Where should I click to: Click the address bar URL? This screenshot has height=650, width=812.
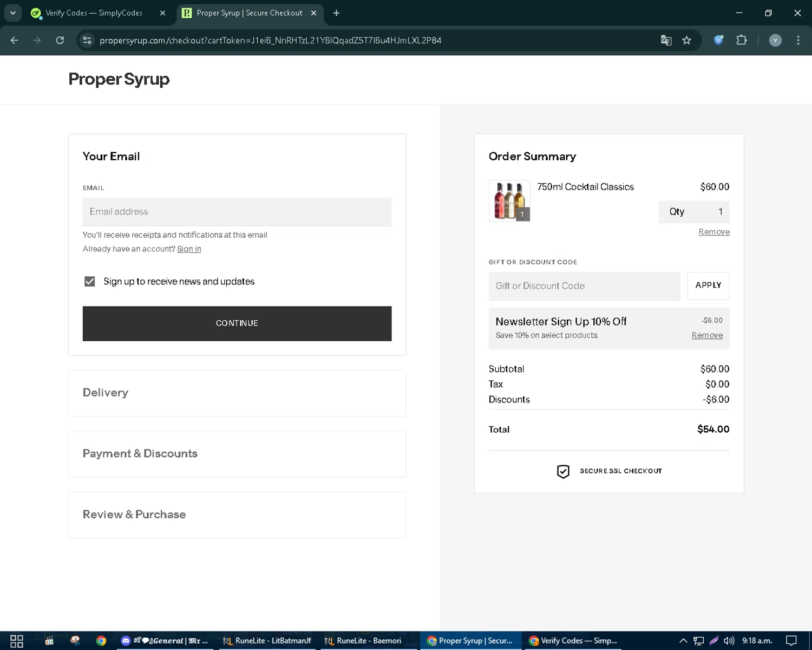coord(270,41)
